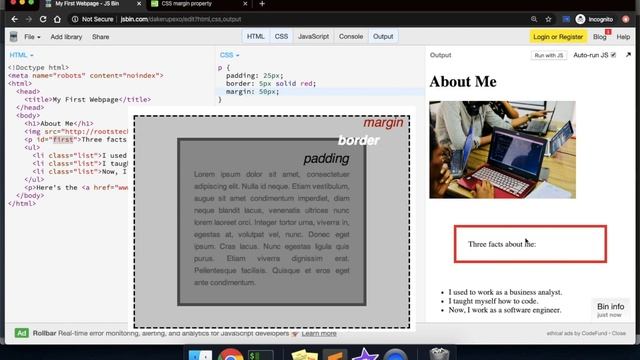The width and height of the screenshot is (640, 360).
Task: Expand the CSS panel language dropdown
Action: (229, 55)
